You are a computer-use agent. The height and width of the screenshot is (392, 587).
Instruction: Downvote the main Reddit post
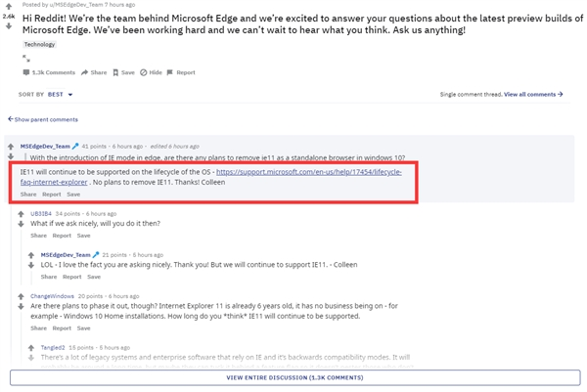coord(9,26)
